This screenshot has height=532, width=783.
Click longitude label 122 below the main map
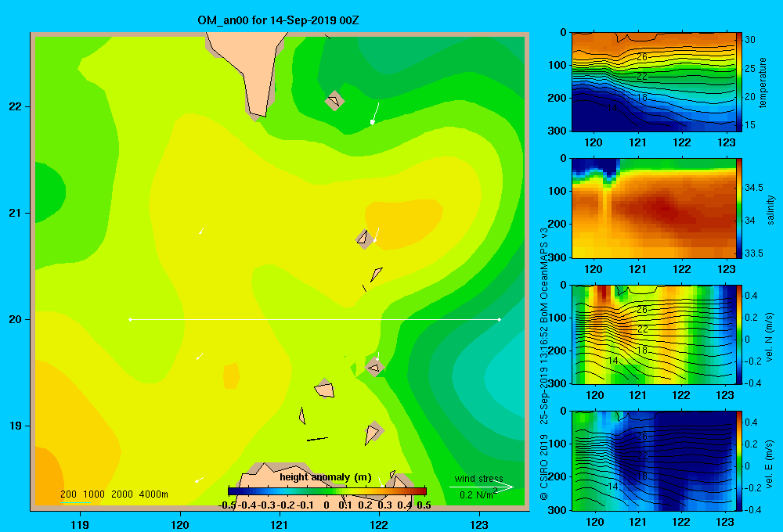[x=379, y=524]
